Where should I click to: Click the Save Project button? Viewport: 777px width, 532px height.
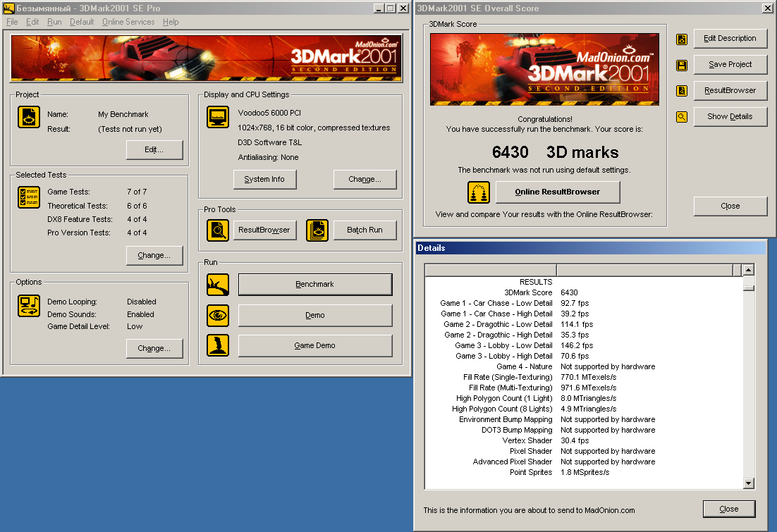click(730, 64)
